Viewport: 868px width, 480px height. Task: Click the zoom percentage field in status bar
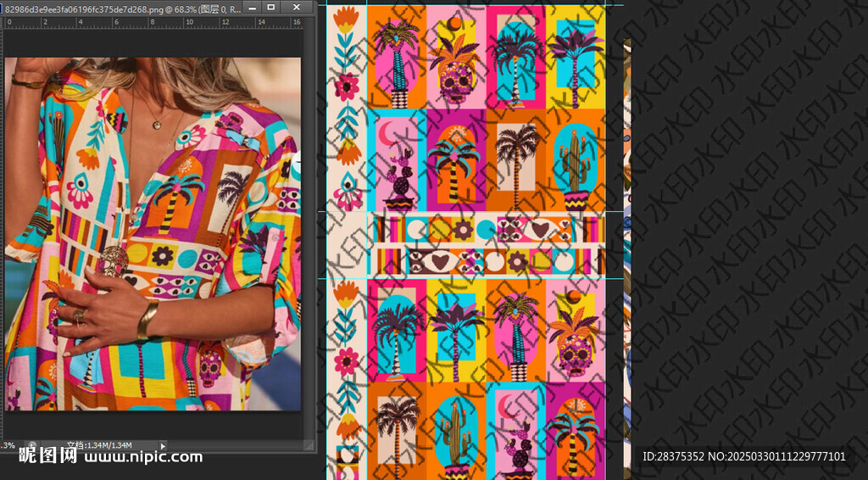(x=8, y=445)
